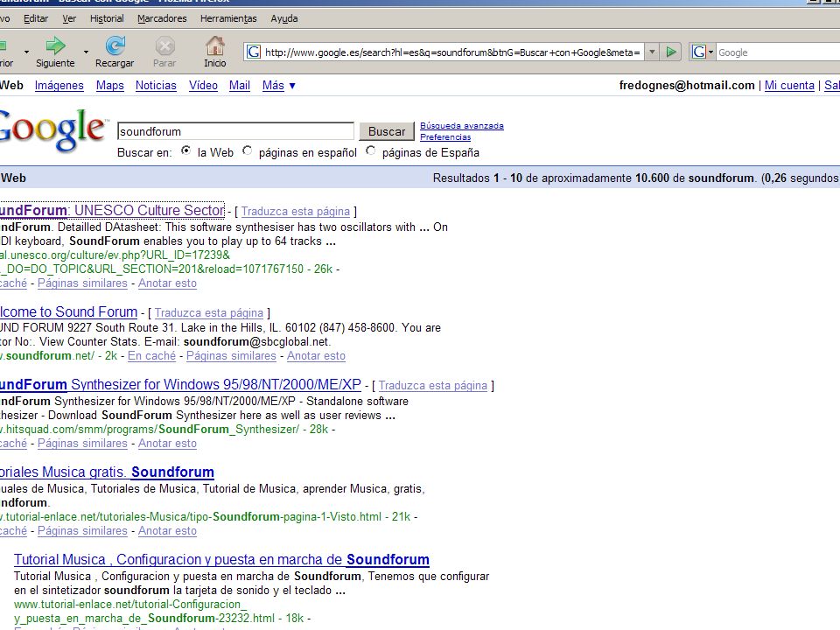The width and height of the screenshot is (840, 630).
Task: Click the Buscar search button
Action: 386,131
